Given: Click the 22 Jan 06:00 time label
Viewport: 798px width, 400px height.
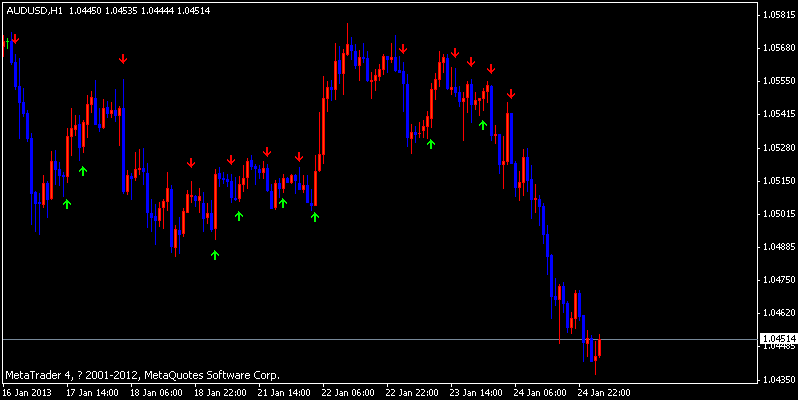Looking at the screenshot, I should pyautogui.click(x=348, y=393).
